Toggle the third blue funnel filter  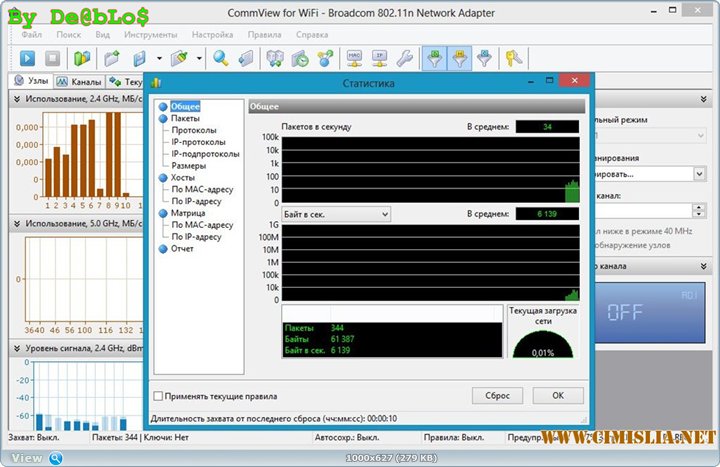pyautogui.click(x=484, y=58)
